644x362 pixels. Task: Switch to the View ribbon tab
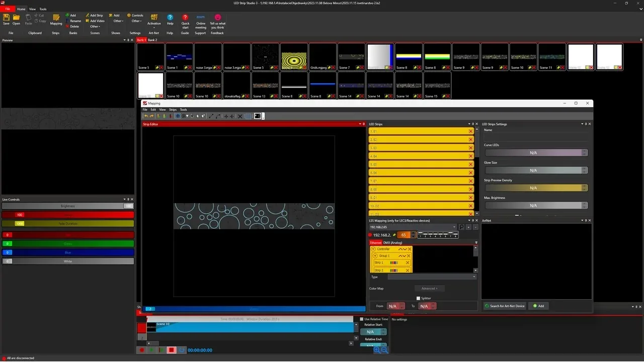32,9
